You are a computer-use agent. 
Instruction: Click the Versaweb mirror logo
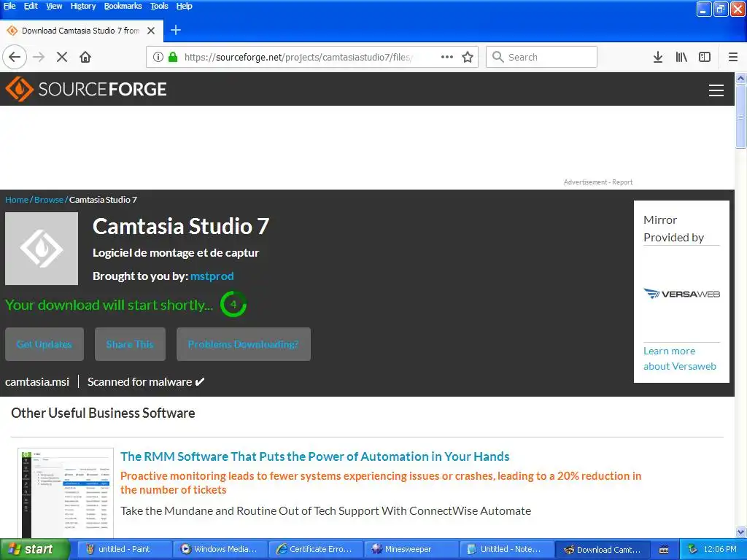[x=682, y=294]
